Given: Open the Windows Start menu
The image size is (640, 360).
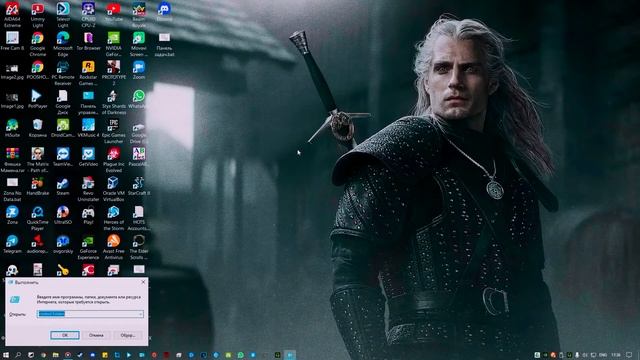Looking at the screenshot, I should pos(6,355).
